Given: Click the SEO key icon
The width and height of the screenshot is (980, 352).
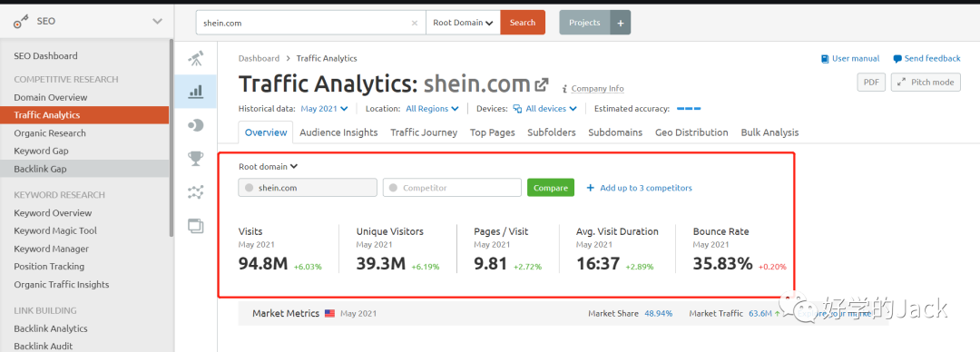Looking at the screenshot, I should coord(21,22).
